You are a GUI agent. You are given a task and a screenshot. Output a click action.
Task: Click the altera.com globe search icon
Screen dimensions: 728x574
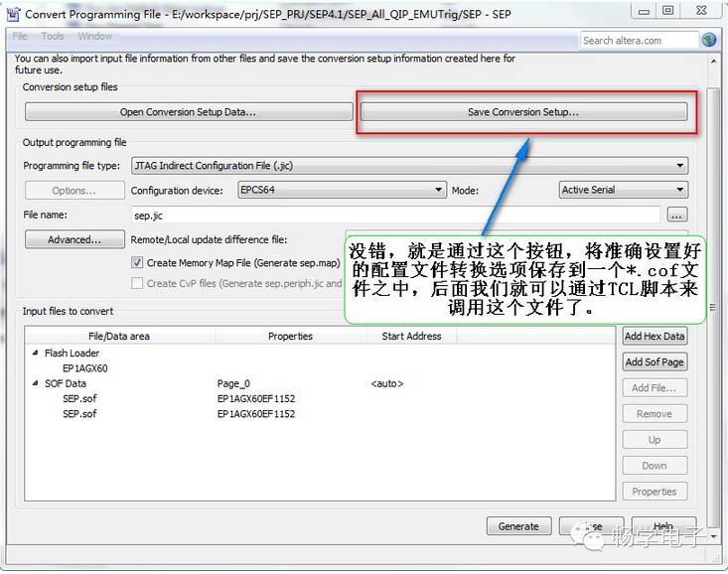tap(708, 40)
